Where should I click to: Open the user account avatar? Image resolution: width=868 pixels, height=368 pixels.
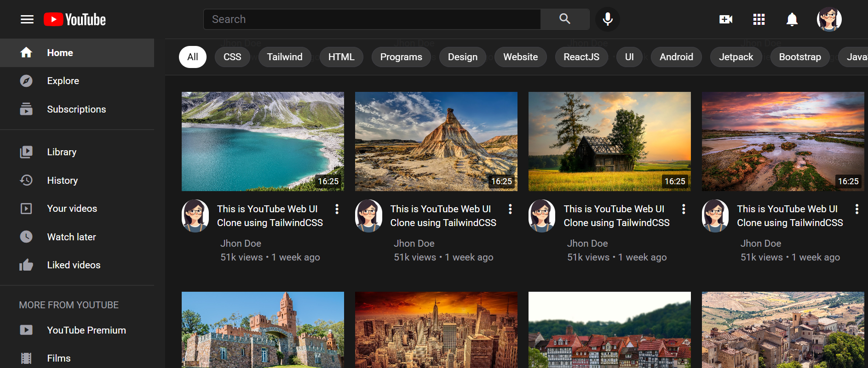click(829, 19)
